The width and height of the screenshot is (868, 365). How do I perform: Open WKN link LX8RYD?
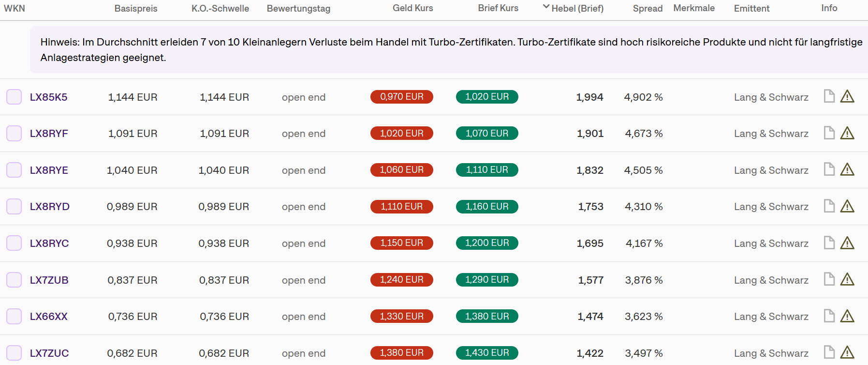[x=50, y=207]
